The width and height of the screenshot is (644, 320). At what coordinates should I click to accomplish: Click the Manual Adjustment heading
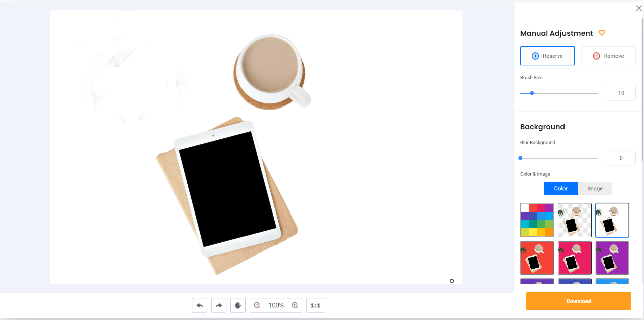tap(556, 33)
